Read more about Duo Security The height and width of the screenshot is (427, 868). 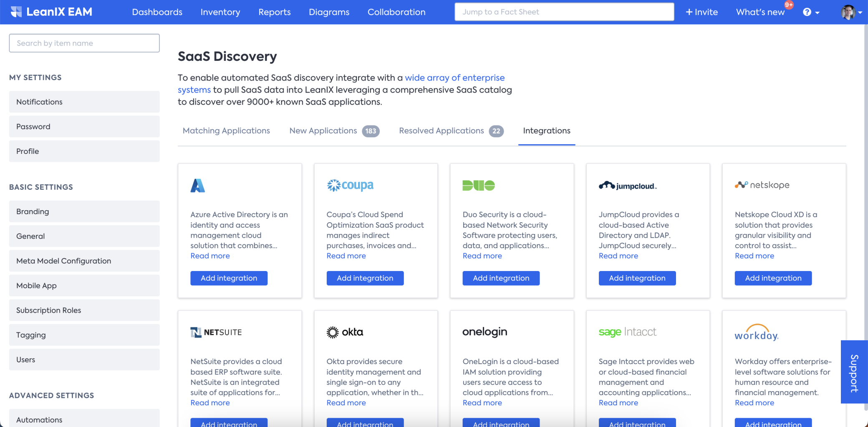pyautogui.click(x=482, y=256)
